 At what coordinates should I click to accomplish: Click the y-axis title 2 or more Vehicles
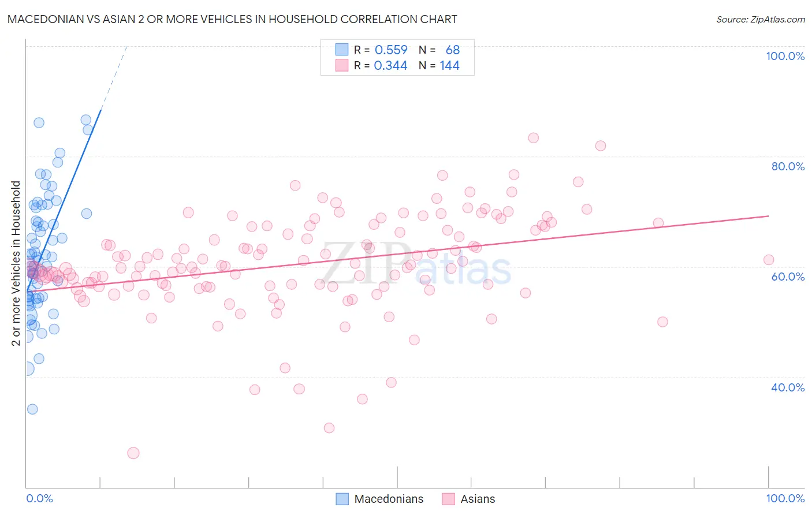(x=16, y=263)
